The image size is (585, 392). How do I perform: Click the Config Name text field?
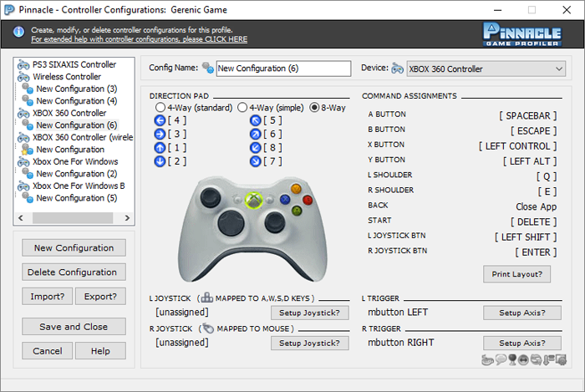pyautogui.click(x=283, y=69)
